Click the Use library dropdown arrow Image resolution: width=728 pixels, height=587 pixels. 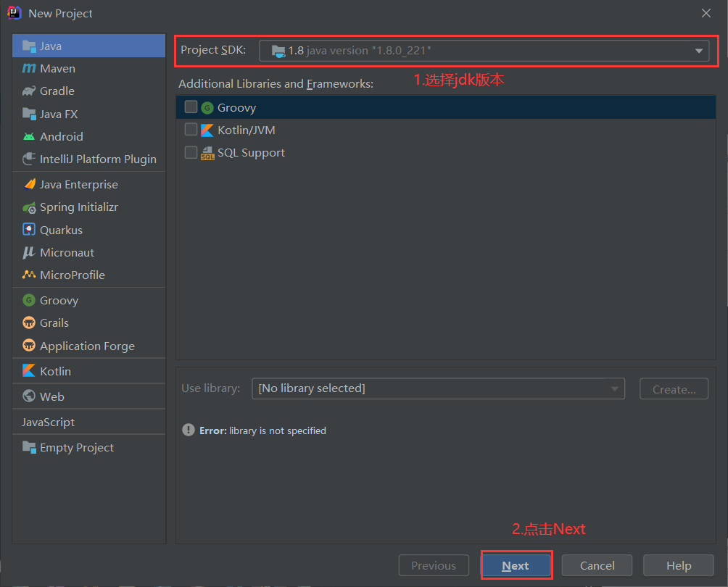pyautogui.click(x=614, y=389)
